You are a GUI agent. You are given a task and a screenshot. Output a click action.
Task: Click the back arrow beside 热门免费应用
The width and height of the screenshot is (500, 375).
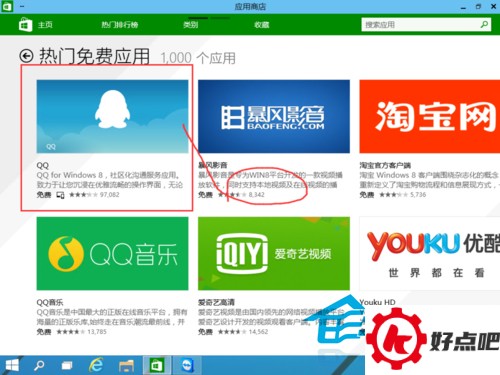26,56
